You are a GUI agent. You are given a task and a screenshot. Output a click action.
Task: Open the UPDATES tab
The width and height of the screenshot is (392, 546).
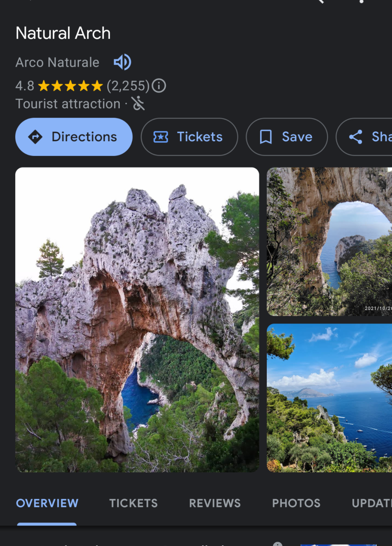371,503
